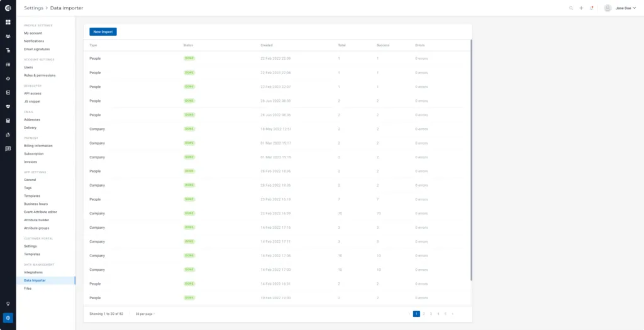Open the heart health icon in sidebar

tap(8, 107)
